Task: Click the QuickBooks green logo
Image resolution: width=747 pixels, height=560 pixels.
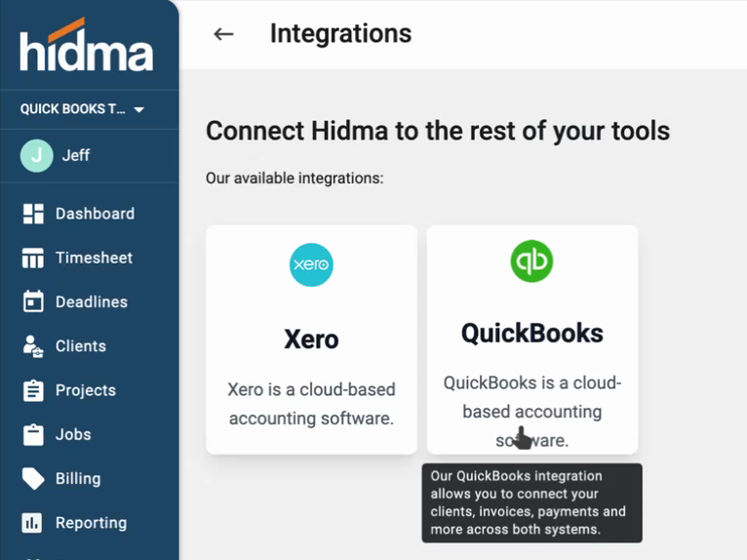Action: pos(531,261)
